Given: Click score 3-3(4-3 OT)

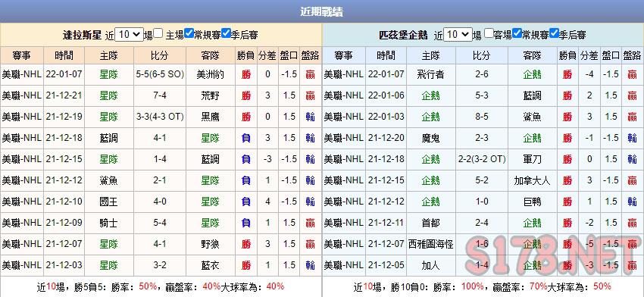Looking at the screenshot, I should (160, 117).
